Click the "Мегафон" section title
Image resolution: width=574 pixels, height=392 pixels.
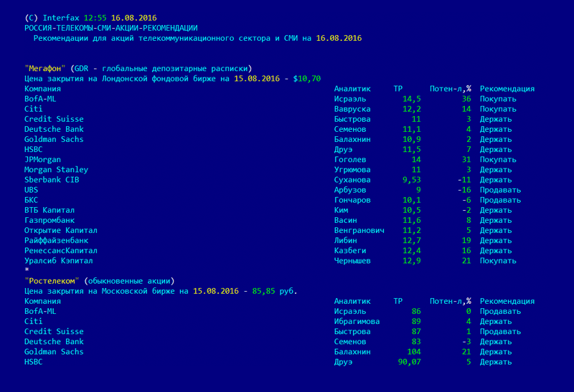click(45, 69)
